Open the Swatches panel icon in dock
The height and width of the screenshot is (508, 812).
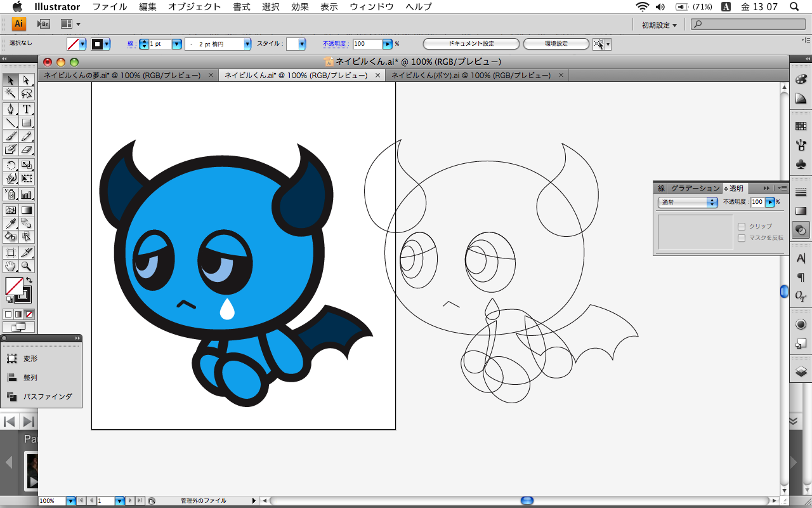point(801,126)
